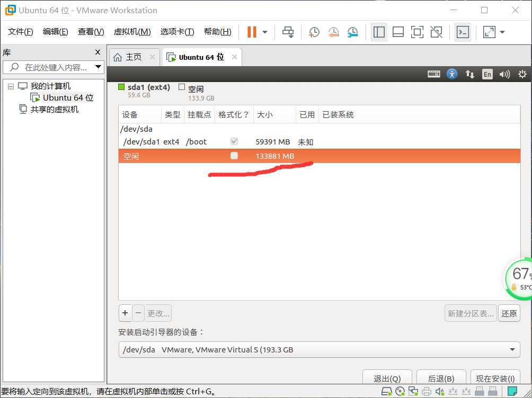The width and height of the screenshot is (532, 398).
Task: Toggle the format checkbox for /dev/sda1
Action: pyautogui.click(x=234, y=141)
